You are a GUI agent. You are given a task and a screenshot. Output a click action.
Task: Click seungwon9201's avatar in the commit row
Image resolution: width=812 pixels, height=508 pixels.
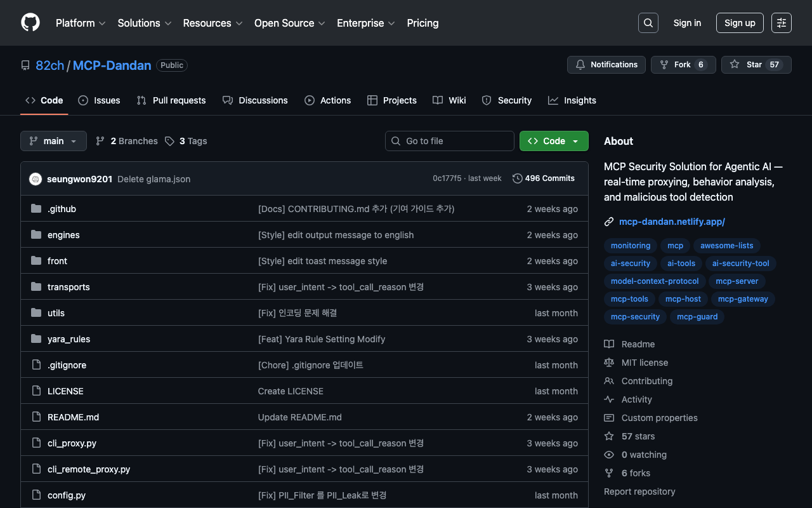click(x=36, y=179)
